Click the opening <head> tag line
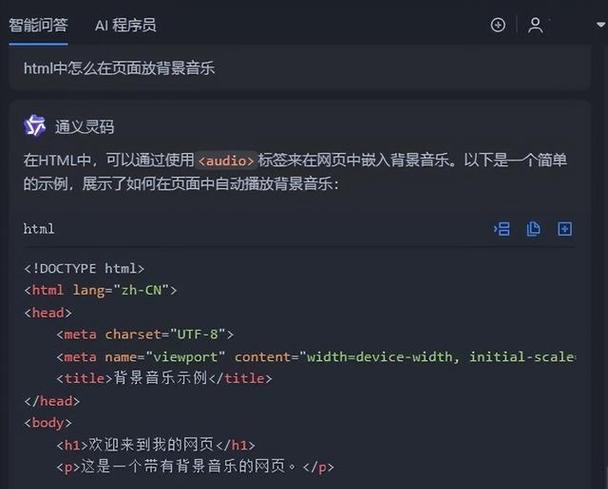Image resolution: width=608 pixels, height=489 pixels. coord(48,313)
